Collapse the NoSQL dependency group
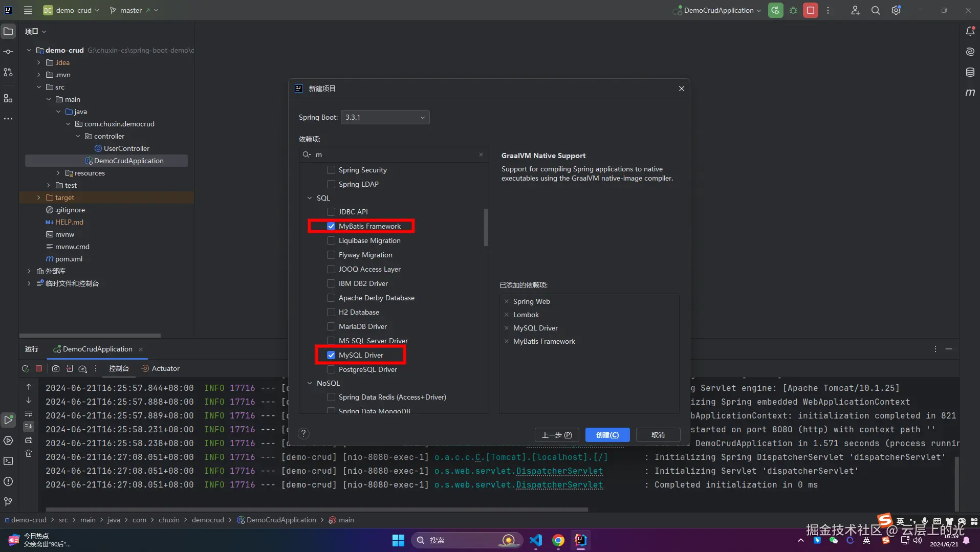980x552 pixels. click(x=310, y=383)
